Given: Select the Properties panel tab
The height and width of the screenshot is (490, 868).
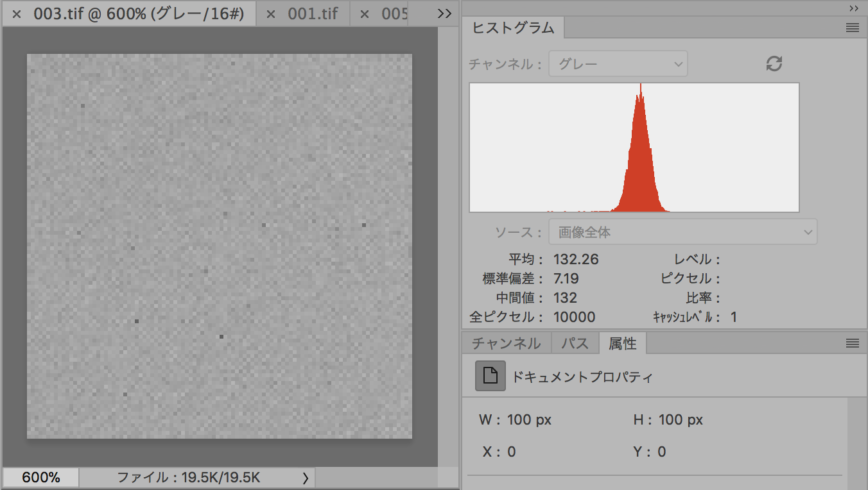Looking at the screenshot, I should click(x=622, y=343).
